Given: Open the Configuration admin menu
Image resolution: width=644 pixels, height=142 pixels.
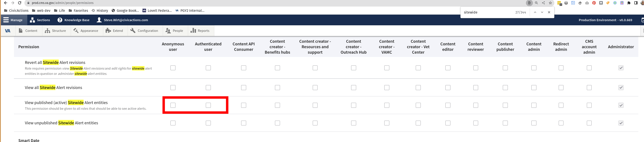Looking at the screenshot, I should tap(144, 31).
